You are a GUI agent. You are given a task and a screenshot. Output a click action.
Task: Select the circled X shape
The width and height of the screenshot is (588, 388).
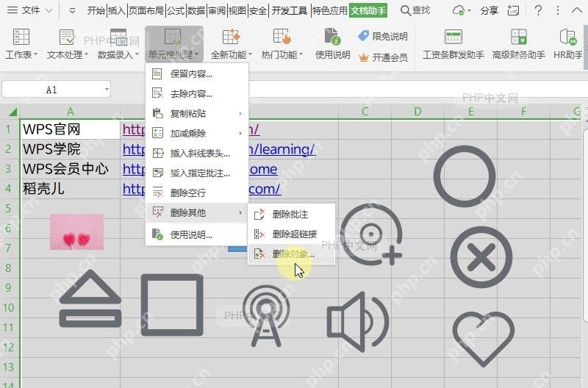point(481,257)
